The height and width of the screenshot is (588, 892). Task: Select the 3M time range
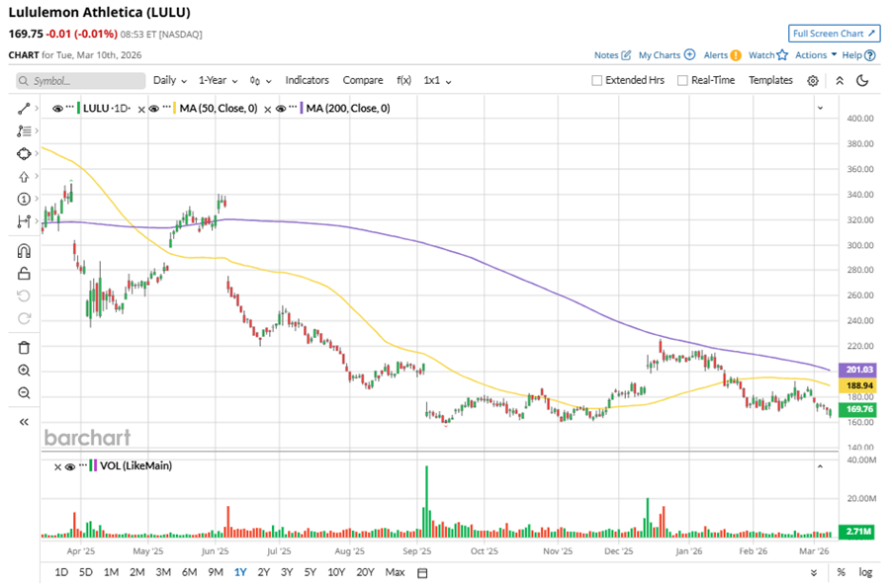[163, 572]
